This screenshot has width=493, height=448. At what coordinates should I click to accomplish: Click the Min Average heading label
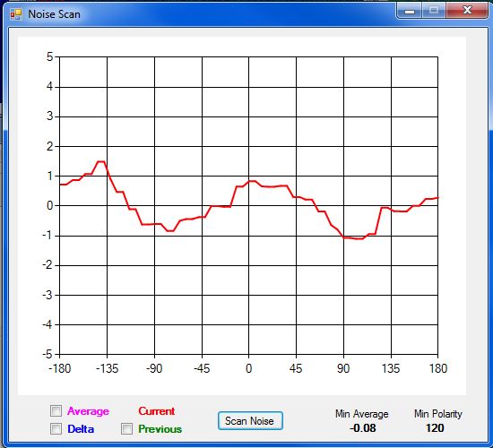coord(362,414)
